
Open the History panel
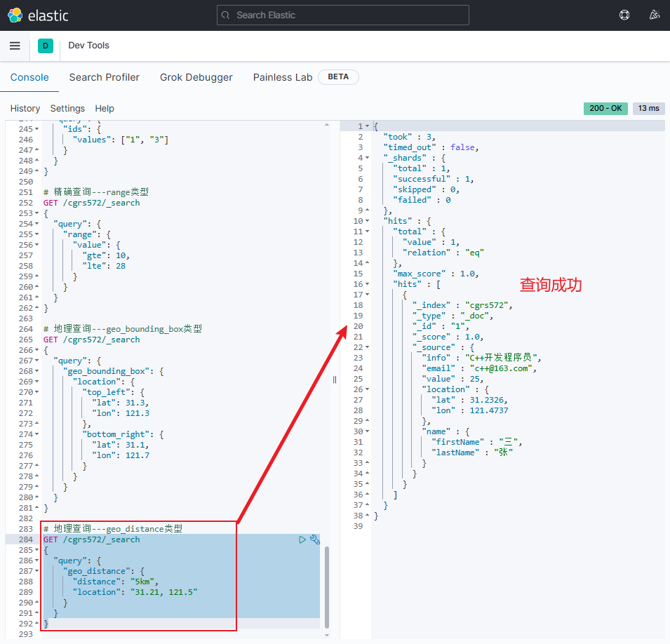(x=25, y=109)
